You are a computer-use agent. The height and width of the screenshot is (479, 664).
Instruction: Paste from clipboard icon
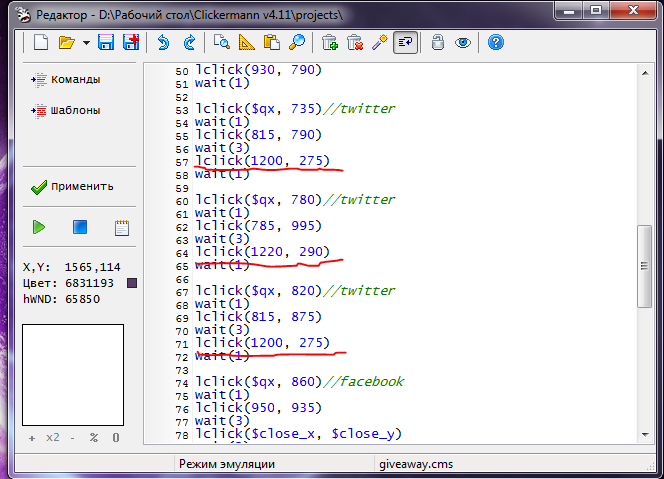point(271,43)
